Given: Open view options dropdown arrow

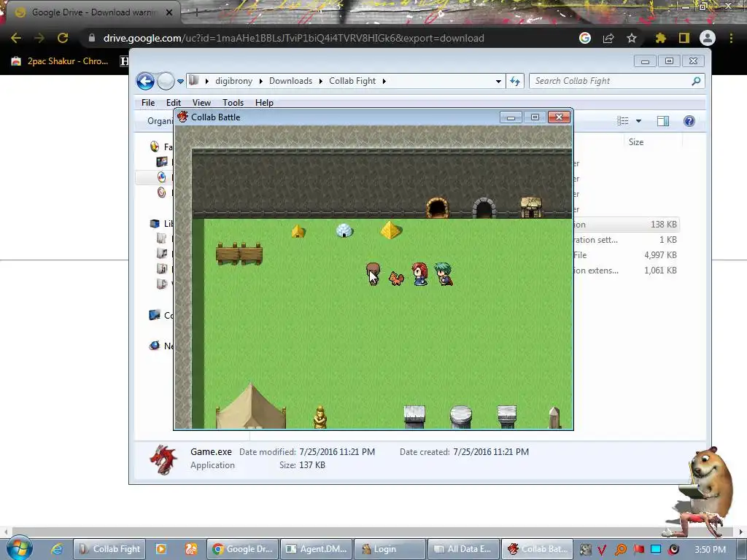Looking at the screenshot, I should click(x=638, y=121).
